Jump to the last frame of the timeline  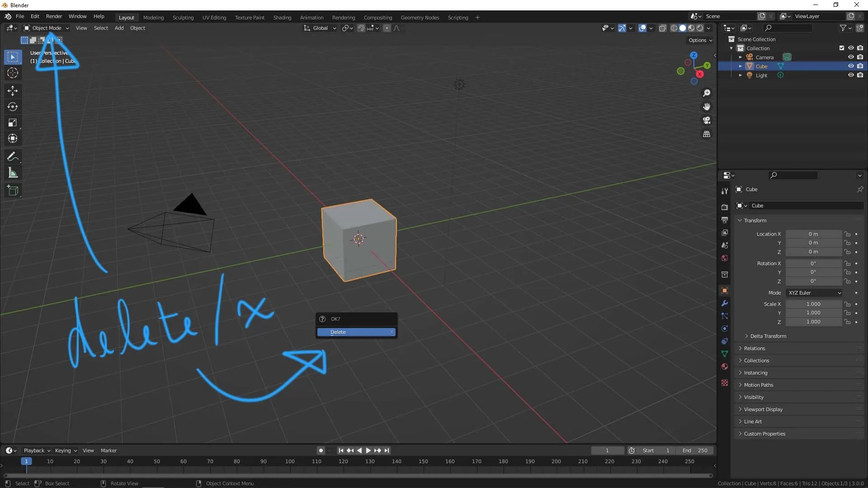pos(387,450)
